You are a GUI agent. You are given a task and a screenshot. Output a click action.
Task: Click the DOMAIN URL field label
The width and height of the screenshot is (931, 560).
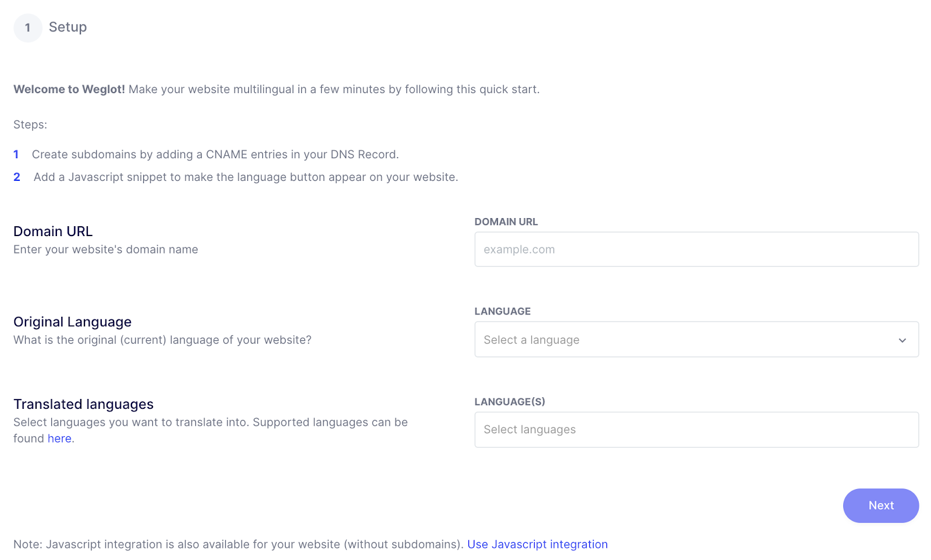pos(506,222)
